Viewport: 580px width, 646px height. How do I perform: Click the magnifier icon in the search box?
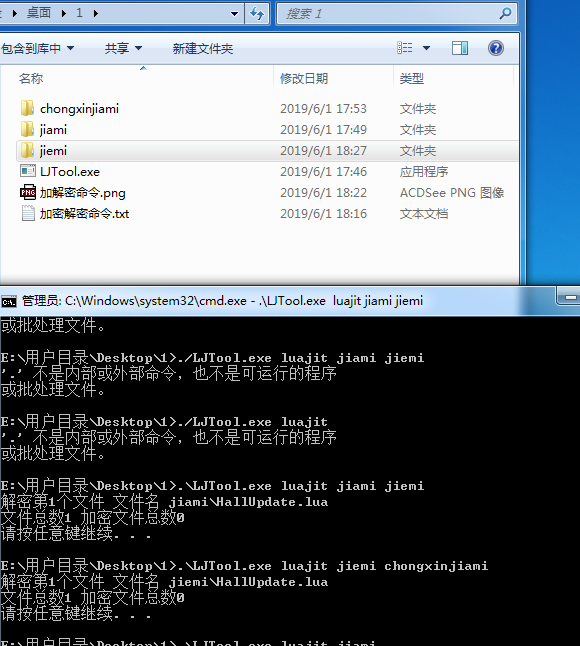(505, 14)
